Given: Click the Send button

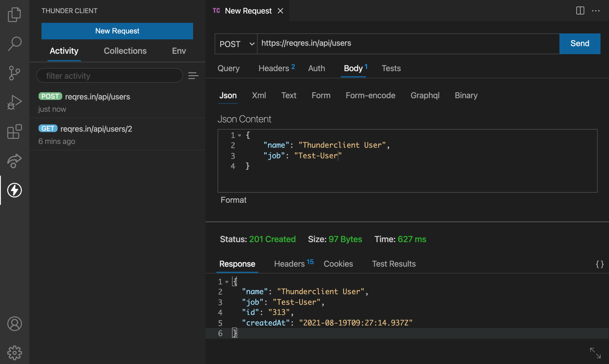Looking at the screenshot, I should (579, 44).
